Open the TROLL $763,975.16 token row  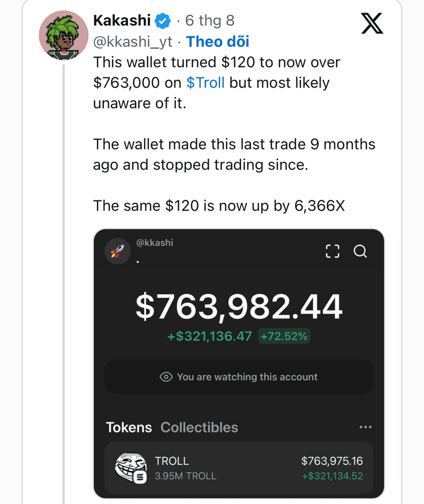[239, 468]
